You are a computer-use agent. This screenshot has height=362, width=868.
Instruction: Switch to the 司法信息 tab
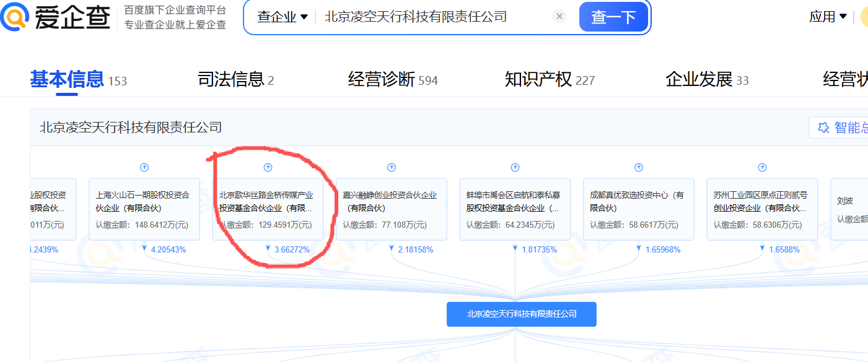235,80
